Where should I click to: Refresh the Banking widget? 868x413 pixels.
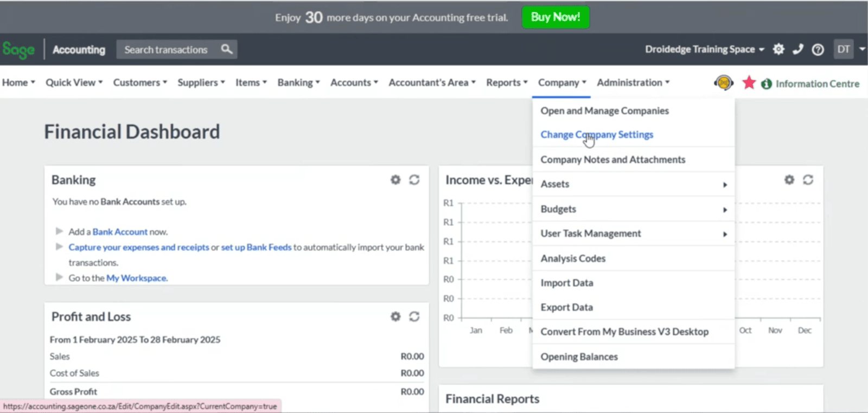[414, 179]
